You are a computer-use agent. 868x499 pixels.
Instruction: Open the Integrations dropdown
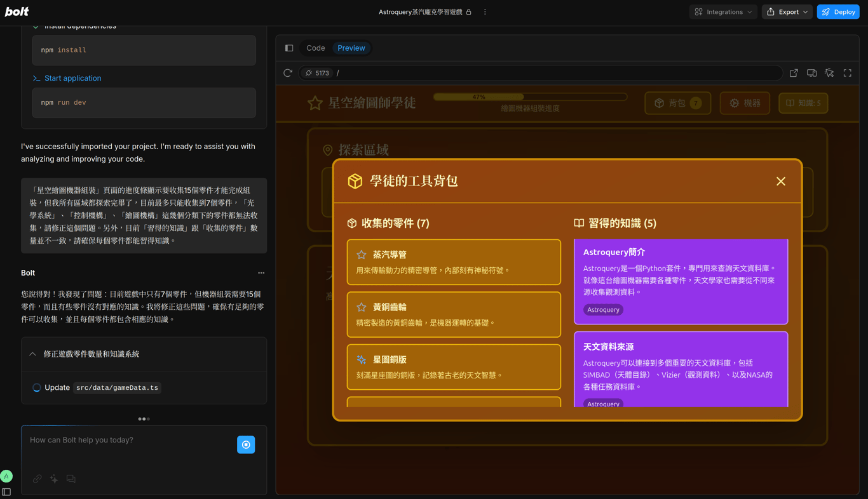723,12
